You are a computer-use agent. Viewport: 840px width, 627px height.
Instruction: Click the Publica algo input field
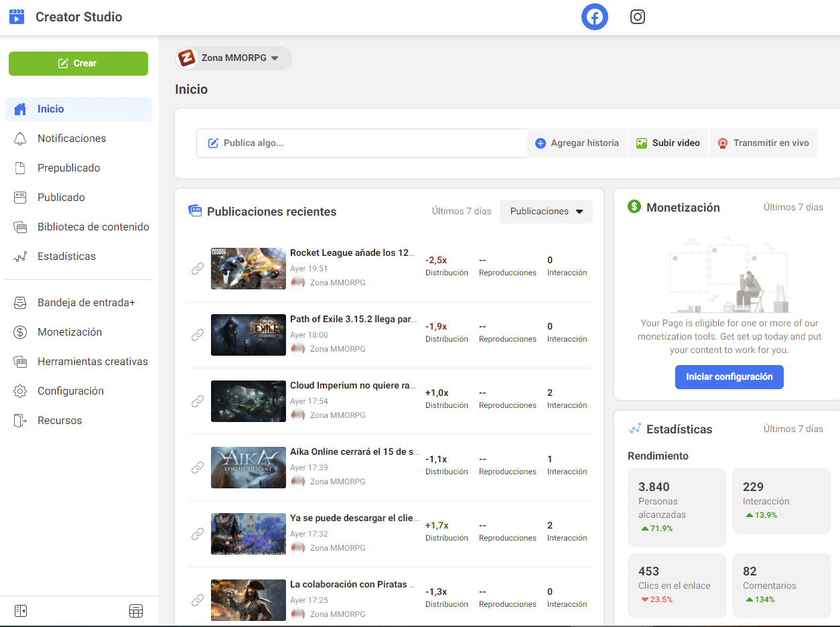362,143
